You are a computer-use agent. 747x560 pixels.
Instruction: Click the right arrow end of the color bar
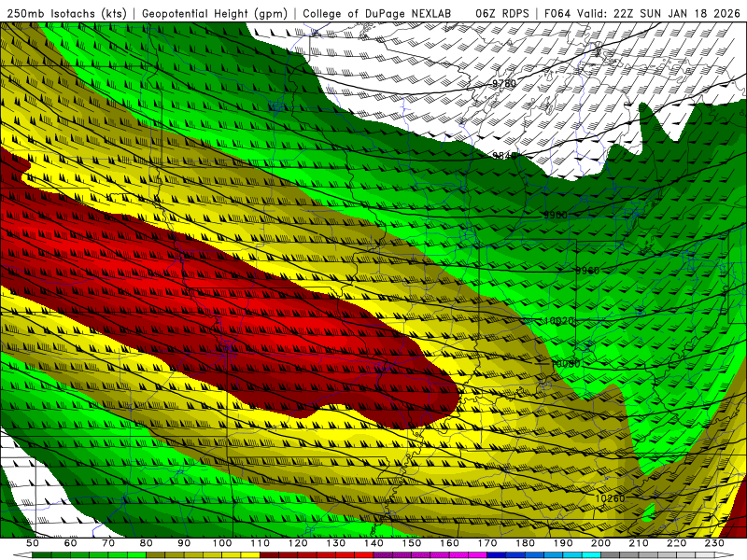click(725, 554)
